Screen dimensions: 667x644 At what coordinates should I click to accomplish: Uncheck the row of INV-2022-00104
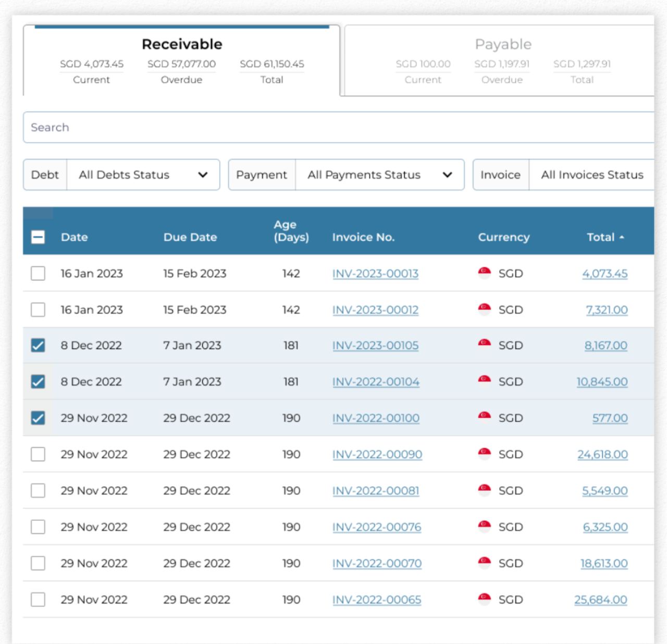[38, 382]
